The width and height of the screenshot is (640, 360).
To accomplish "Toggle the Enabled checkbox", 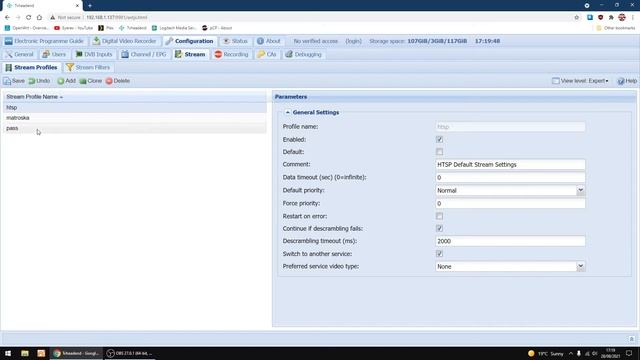I will tap(439, 140).
